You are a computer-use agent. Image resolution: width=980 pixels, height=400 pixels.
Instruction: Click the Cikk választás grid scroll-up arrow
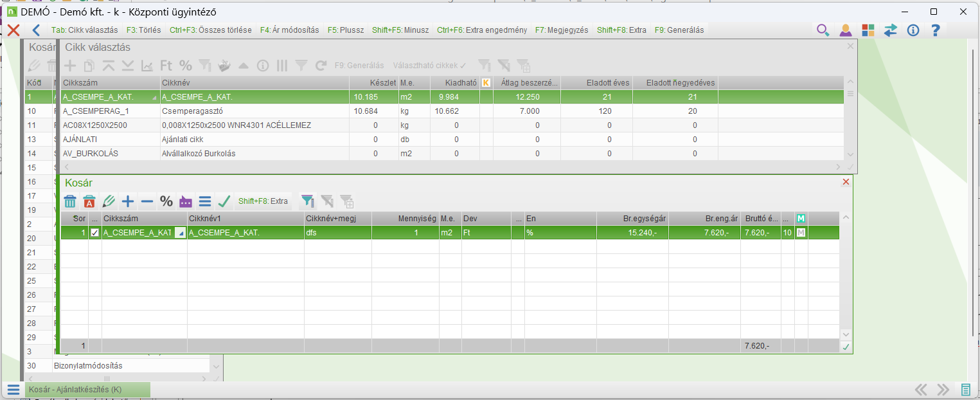[x=851, y=82]
